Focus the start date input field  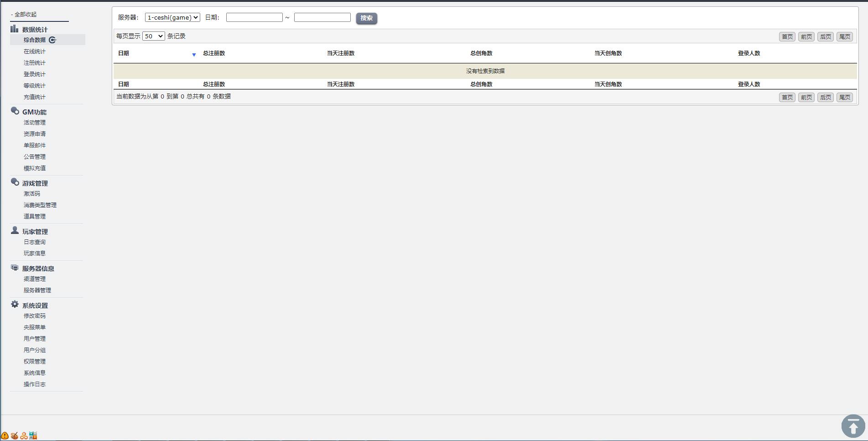pos(255,17)
